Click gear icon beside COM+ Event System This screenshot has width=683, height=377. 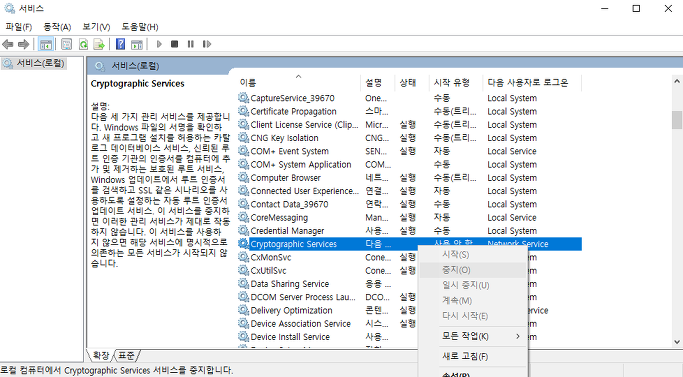coord(243,151)
